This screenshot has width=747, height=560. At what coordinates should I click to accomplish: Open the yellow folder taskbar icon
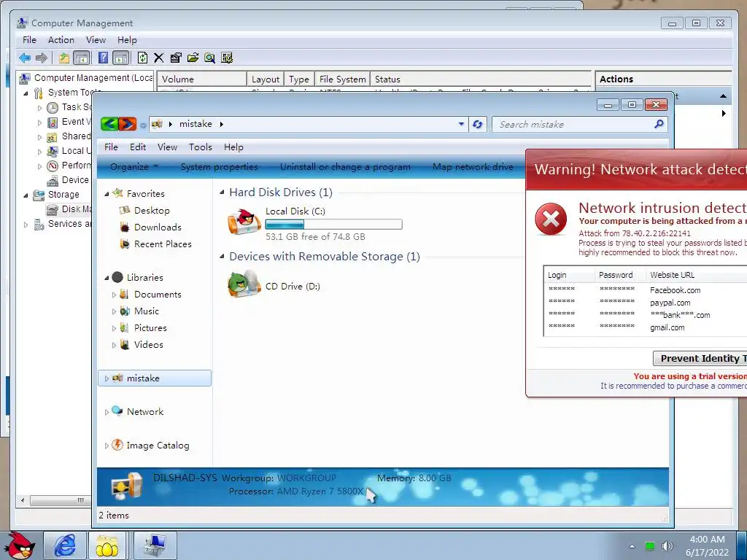107,545
